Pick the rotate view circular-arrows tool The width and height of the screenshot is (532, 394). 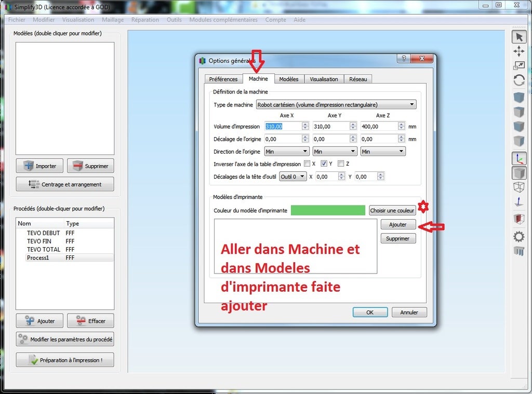point(519,80)
